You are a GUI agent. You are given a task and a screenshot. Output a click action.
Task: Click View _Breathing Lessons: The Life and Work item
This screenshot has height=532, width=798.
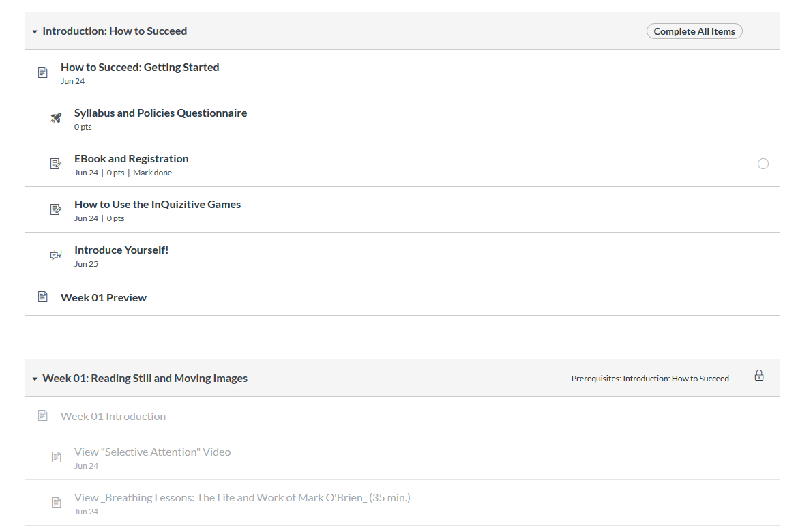(x=242, y=498)
